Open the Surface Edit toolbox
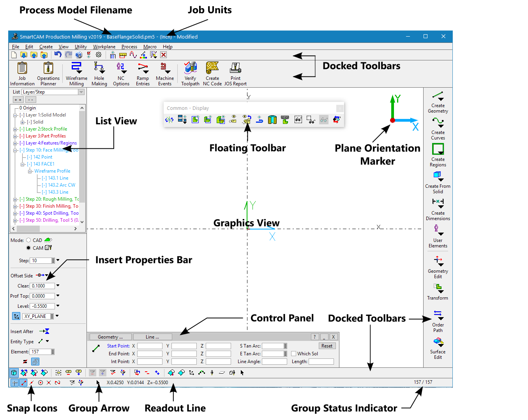Screen dimensions: 528x420 click(x=438, y=342)
